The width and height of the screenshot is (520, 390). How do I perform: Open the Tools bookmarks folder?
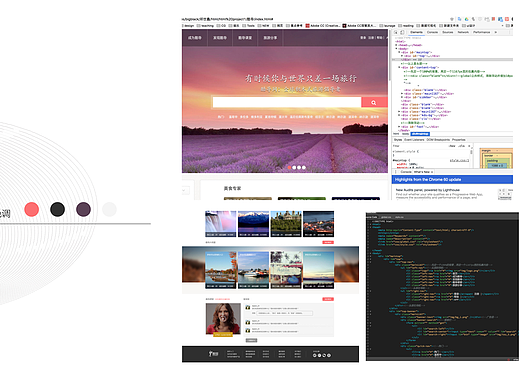tap(249, 26)
